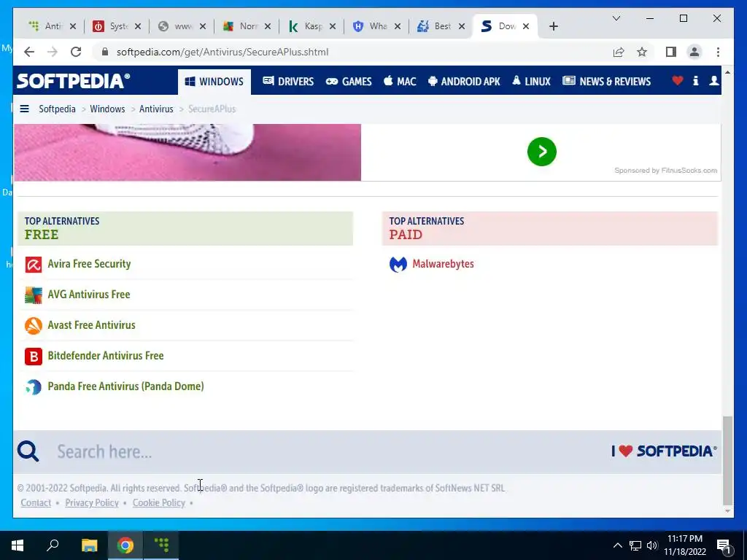This screenshot has height=560, width=747.
Task: Open News & Reviews section
Action: click(606, 82)
